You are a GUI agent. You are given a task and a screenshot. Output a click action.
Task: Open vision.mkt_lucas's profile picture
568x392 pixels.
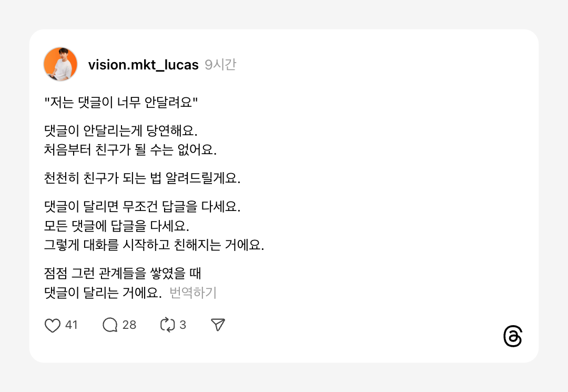(60, 64)
